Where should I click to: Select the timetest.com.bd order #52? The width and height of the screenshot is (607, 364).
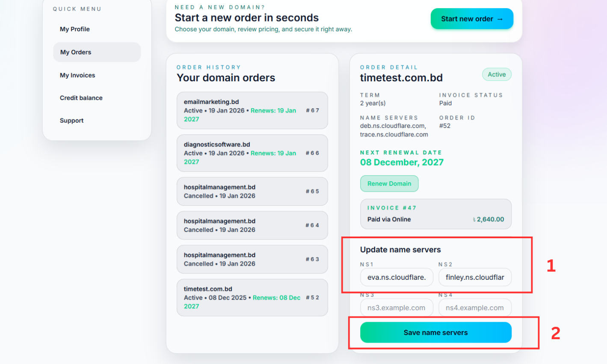pos(252,297)
